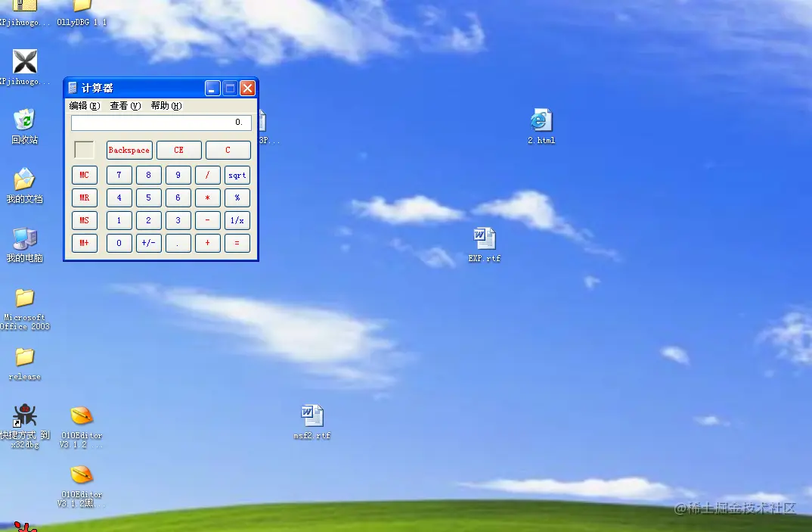Open the 编辑(E) menu in calculator
Viewport: 812px width, 532px height.
click(x=85, y=106)
